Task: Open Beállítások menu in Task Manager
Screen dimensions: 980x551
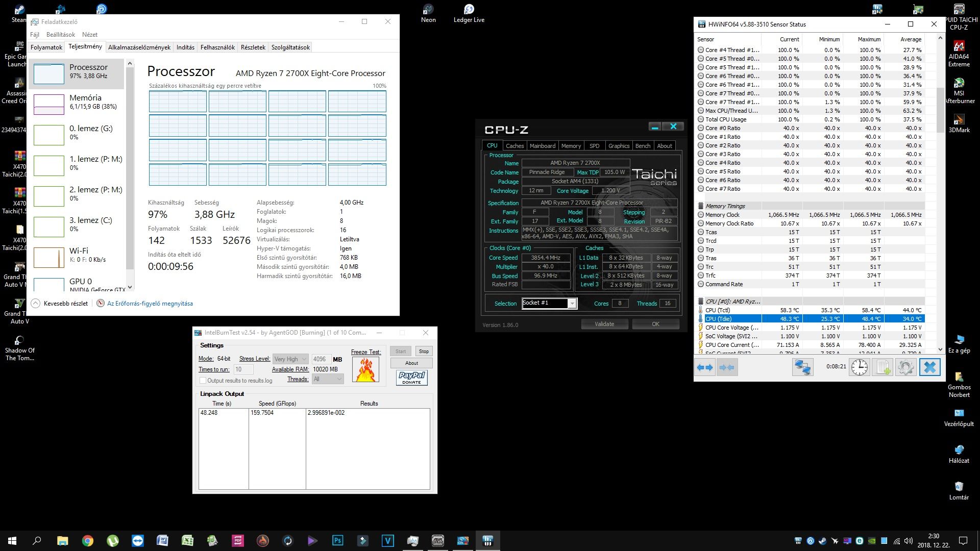Action: (x=61, y=35)
